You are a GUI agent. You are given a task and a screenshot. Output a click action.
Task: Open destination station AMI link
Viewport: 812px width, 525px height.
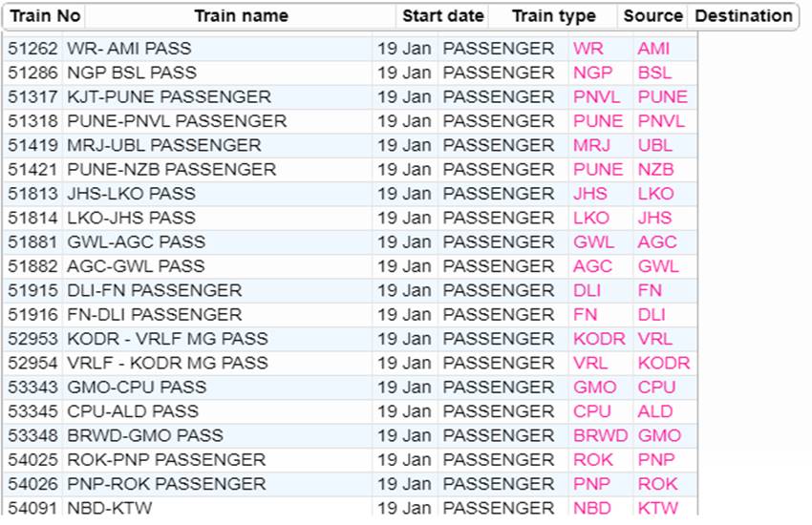tap(653, 49)
